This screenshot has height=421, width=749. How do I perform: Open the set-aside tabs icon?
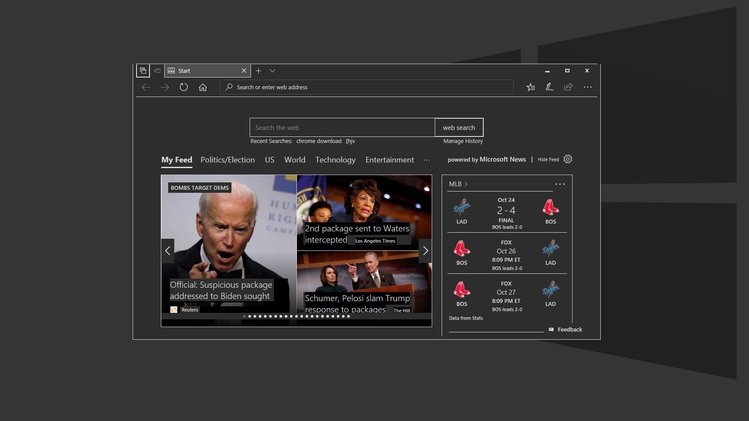pos(143,71)
